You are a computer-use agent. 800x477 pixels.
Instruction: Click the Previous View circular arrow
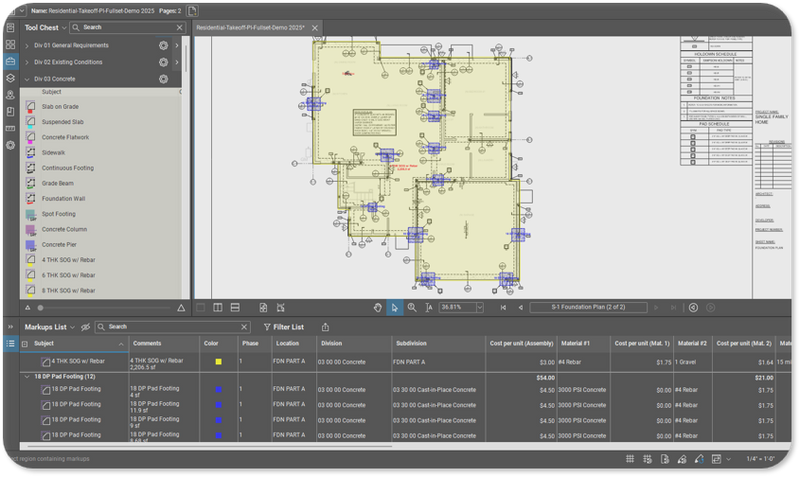[693, 308]
